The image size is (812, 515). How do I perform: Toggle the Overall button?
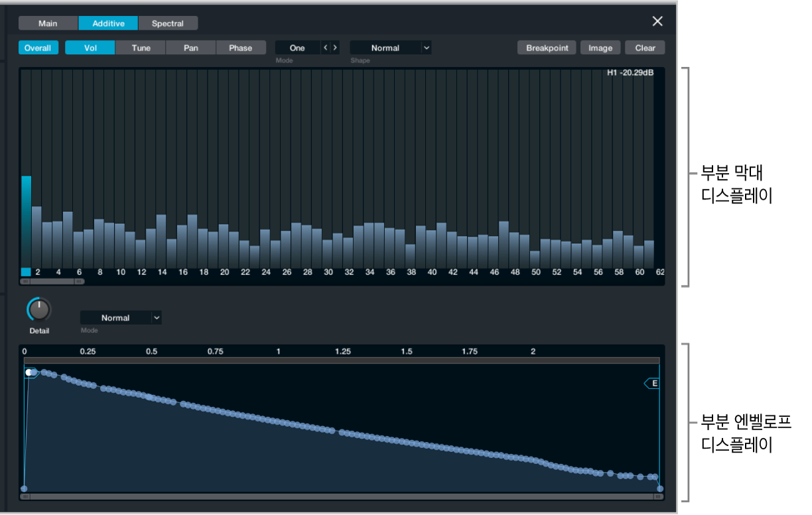38,48
